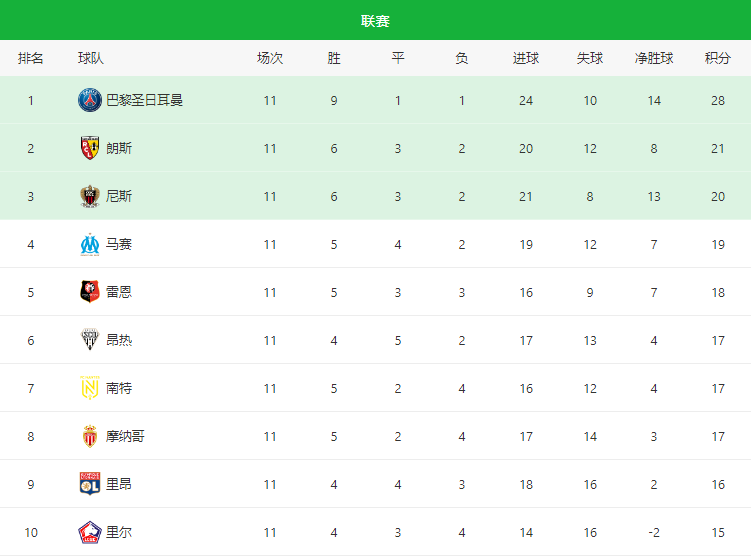Click the RC Lens club crest
The height and width of the screenshot is (556, 751).
[x=90, y=148]
